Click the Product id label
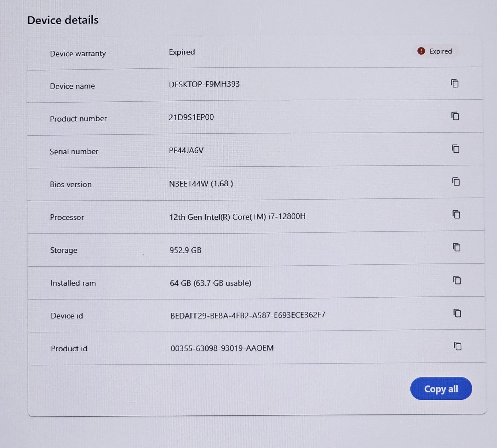The image size is (497, 448). click(69, 349)
